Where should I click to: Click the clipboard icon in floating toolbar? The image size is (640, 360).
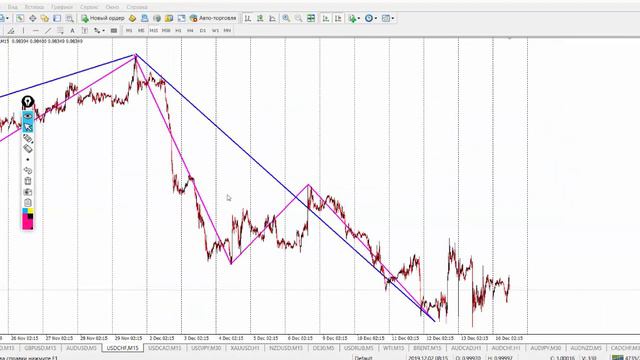[28, 202]
